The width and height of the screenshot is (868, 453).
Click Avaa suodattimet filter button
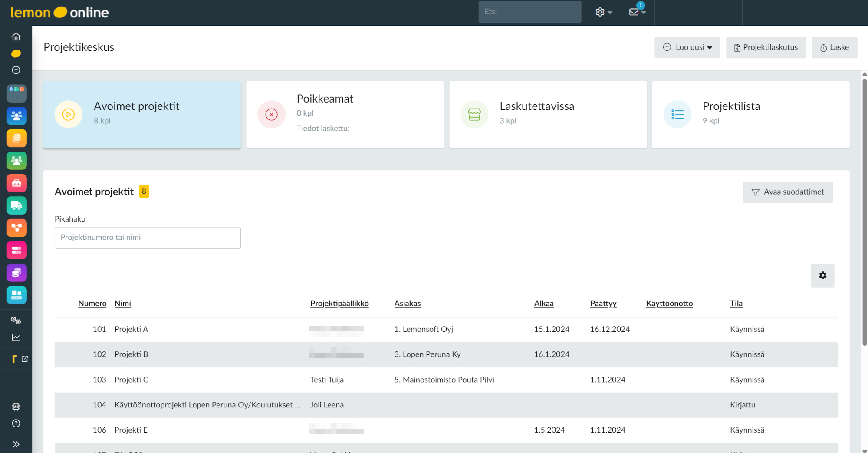pos(787,192)
